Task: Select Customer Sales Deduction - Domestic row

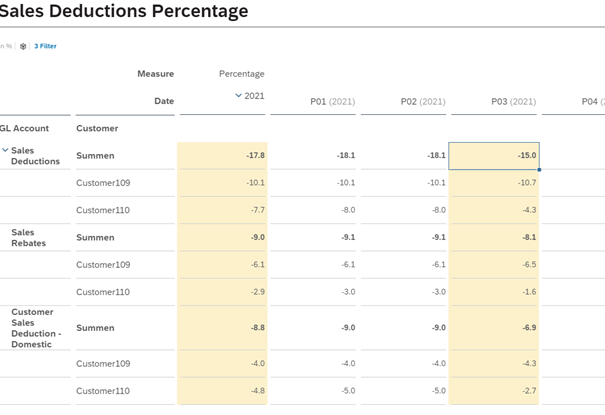Action: pos(33,327)
